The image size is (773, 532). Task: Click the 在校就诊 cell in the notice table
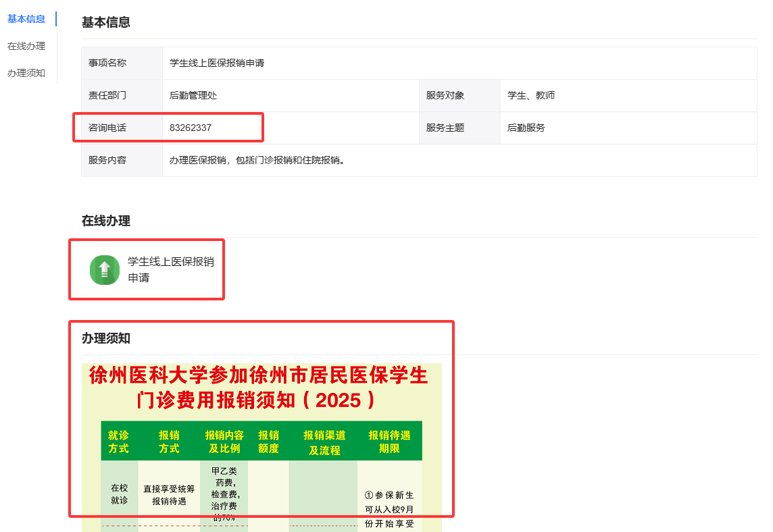pos(120,494)
